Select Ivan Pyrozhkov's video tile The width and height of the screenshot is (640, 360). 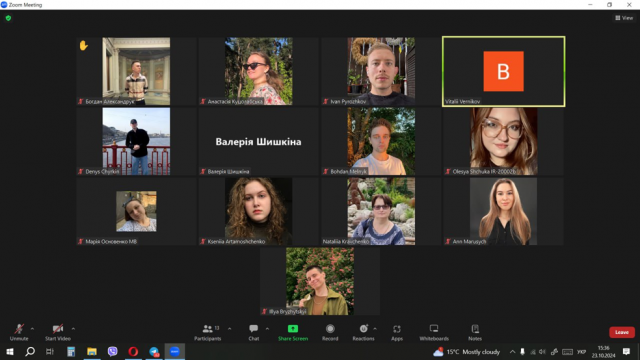(381, 71)
